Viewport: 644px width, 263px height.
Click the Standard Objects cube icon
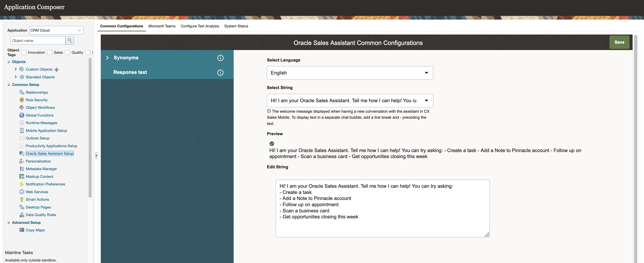(22, 77)
